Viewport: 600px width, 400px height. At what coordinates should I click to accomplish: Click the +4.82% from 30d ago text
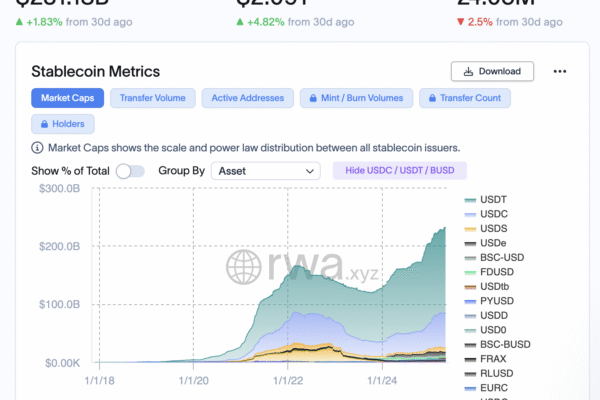(x=295, y=22)
